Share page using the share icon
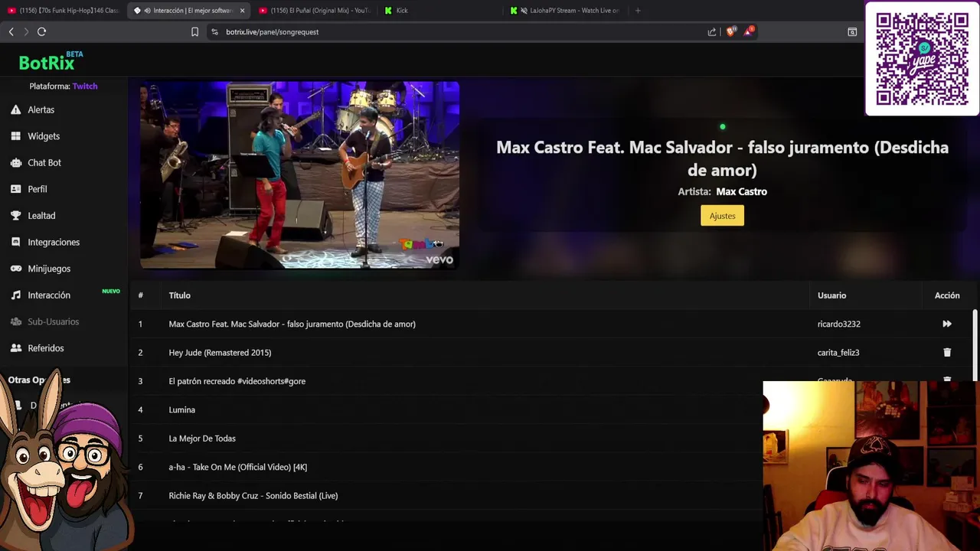 (712, 32)
